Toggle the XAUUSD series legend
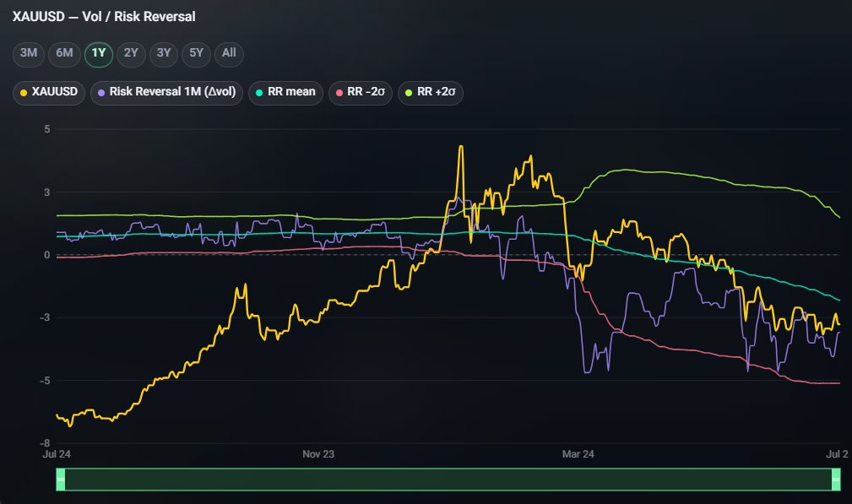852x504 pixels. coord(49,92)
